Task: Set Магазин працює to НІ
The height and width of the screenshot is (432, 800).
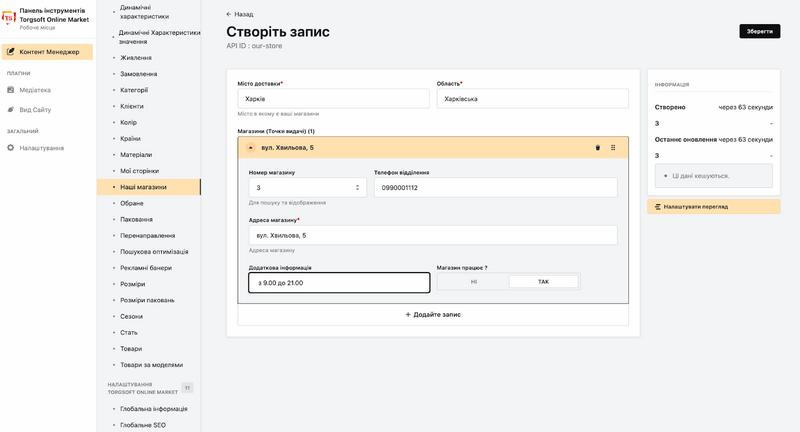Action: coord(473,282)
